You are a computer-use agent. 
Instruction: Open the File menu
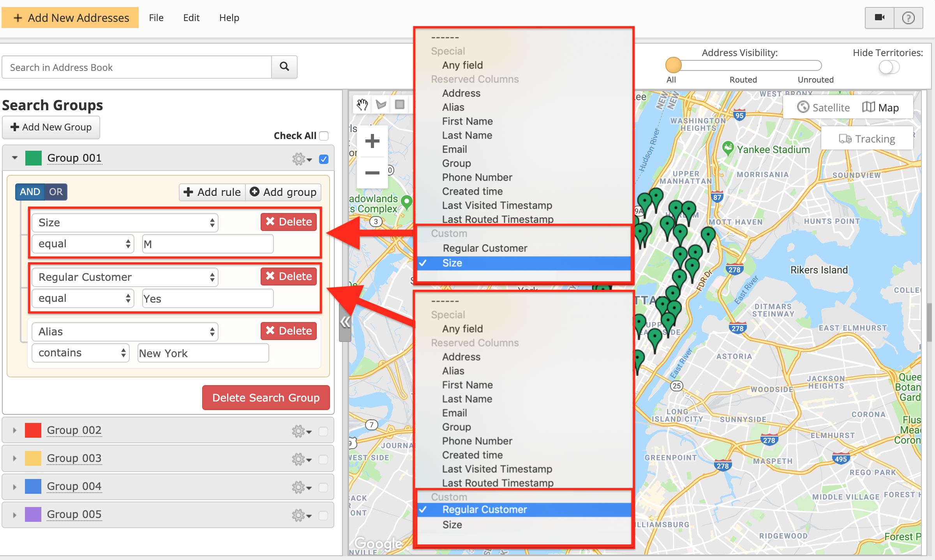click(156, 18)
